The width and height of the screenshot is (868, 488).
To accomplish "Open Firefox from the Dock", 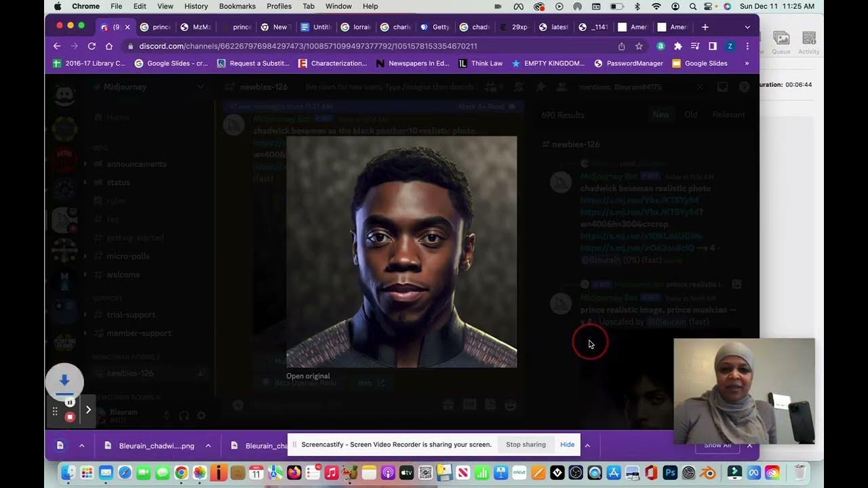I will pos(294,472).
